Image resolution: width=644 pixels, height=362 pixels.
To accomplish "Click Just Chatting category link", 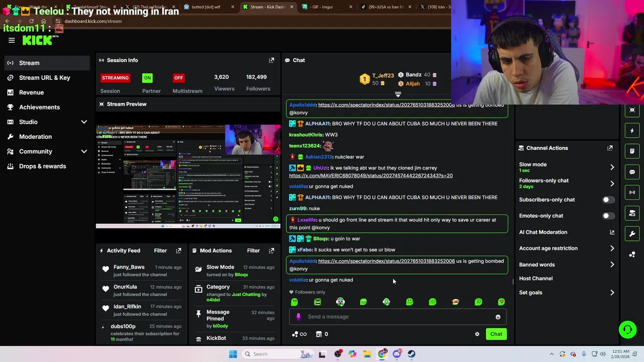I will click(x=246, y=294).
